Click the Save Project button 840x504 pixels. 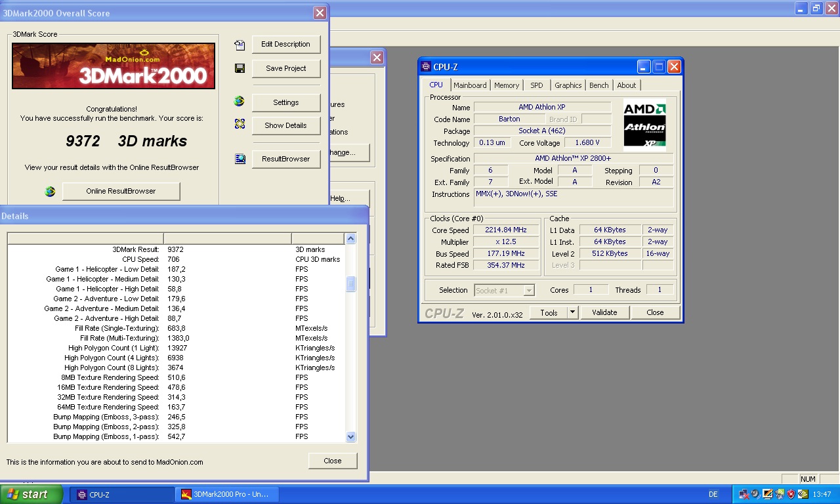point(286,68)
